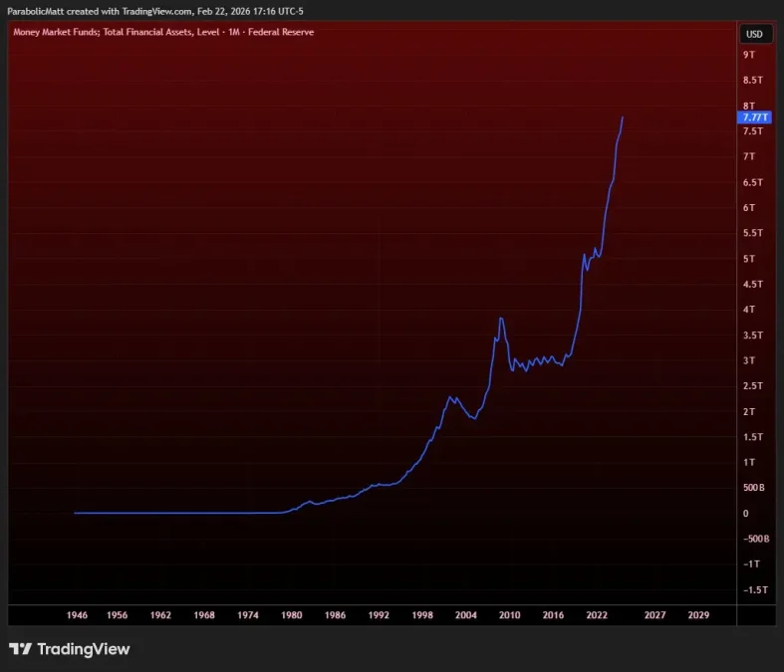Click the 2008 peak of the line
The width and height of the screenshot is (784, 672).
pyautogui.click(x=501, y=319)
